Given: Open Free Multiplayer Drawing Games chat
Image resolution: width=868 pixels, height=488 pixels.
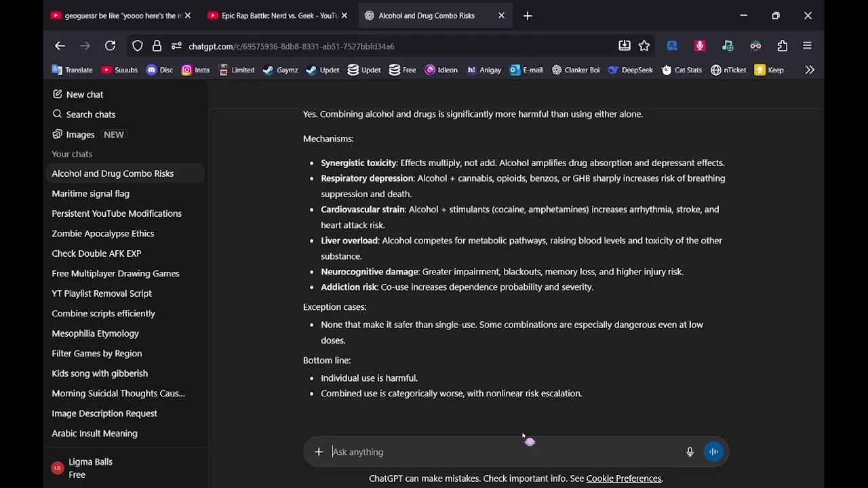Looking at the screenshot, I should click(x=125, y=274).
